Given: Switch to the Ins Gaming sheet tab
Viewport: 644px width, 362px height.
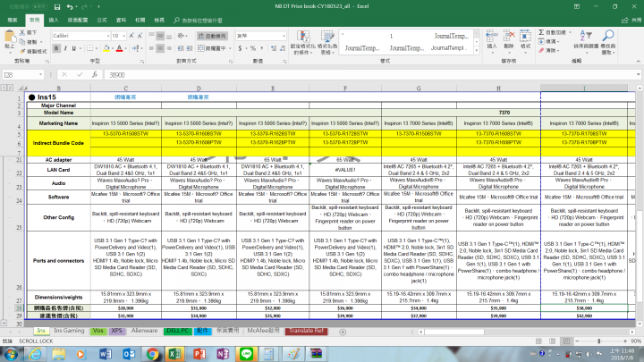Looking at the screenshot, I should click(69, 331).
